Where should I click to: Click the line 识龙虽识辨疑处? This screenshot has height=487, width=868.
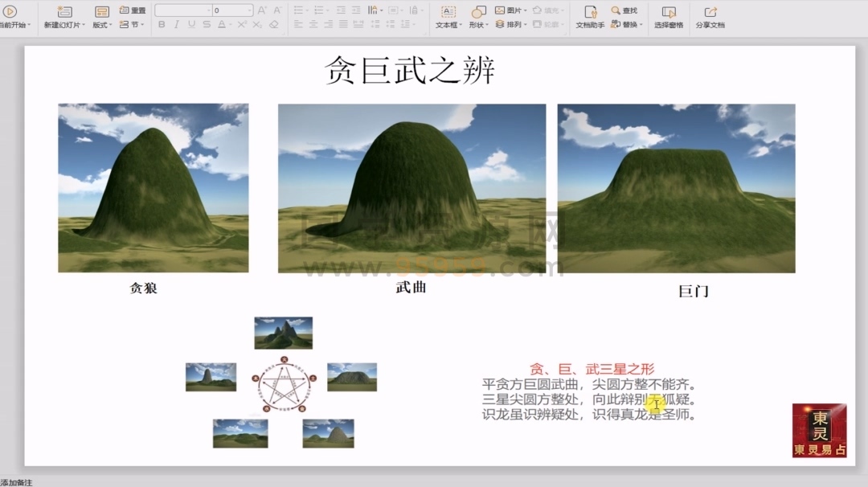coord(530,414)
